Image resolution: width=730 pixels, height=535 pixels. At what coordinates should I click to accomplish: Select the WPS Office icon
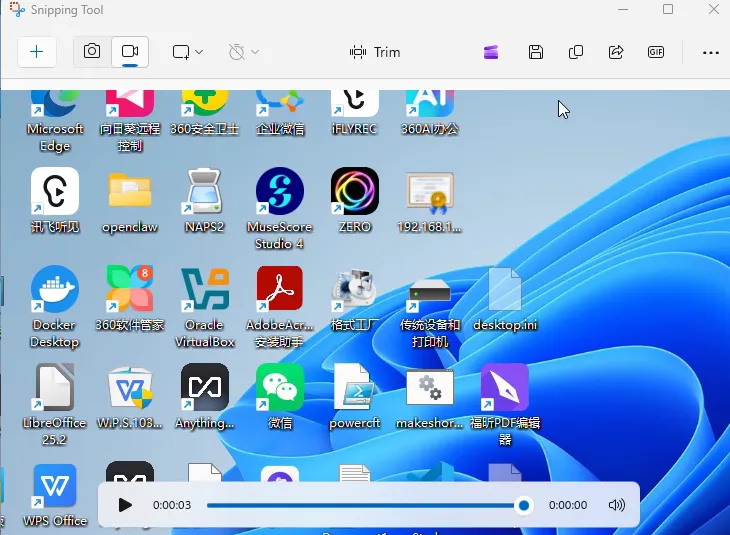coord(55,495)
